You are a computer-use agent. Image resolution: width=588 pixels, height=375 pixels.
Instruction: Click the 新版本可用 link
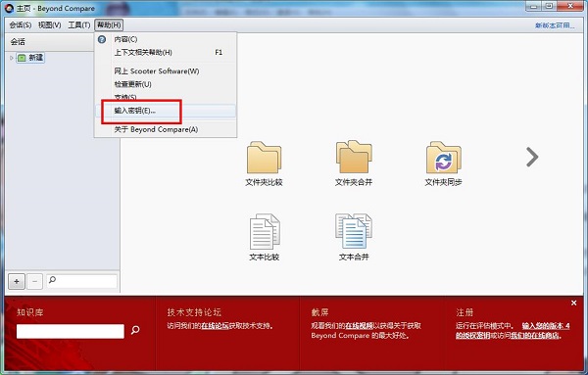pyautogui.click(x=555, y=25)
